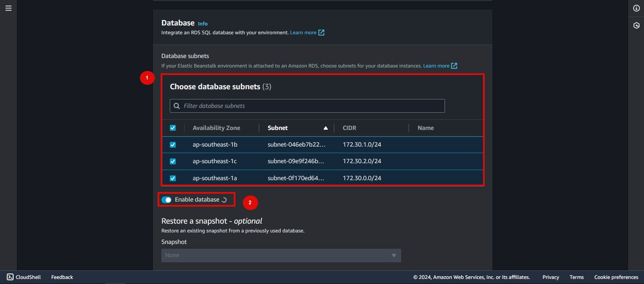Open Learn more link for database subnets
644x284 pixels.
tap(436, 66)
